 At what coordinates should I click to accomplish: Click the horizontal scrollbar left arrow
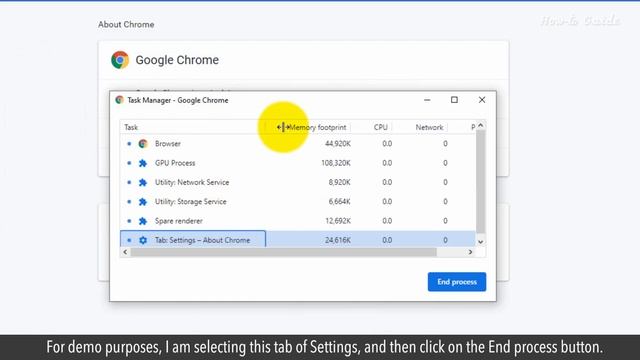pyautogui.click(x=125, y=252)
